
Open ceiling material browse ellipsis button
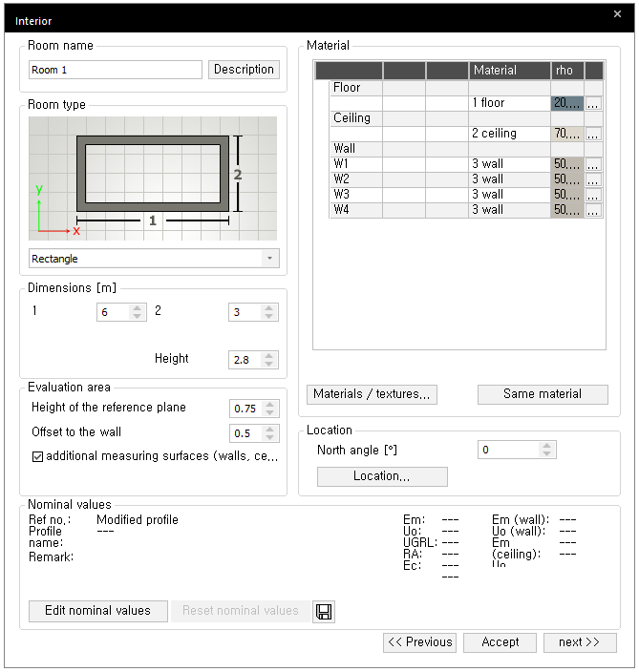pos(593,134)
